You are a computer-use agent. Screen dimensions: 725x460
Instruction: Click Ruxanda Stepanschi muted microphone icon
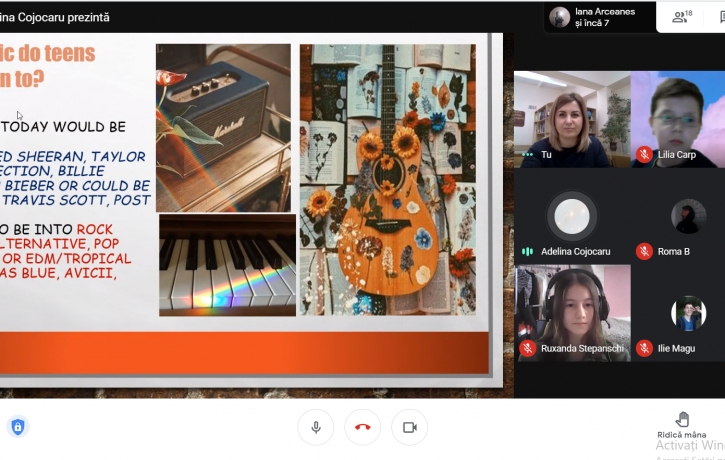[528, 348]
